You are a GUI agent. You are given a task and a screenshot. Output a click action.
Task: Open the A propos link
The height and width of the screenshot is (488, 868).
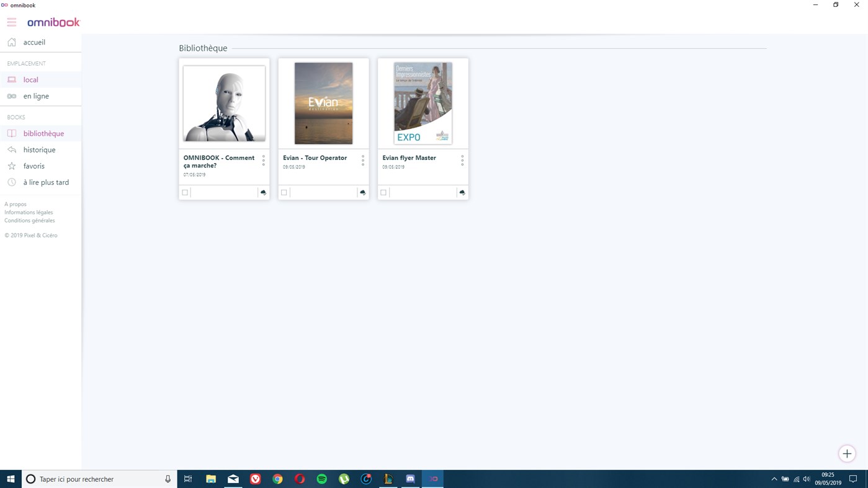[x=16, y=204]
